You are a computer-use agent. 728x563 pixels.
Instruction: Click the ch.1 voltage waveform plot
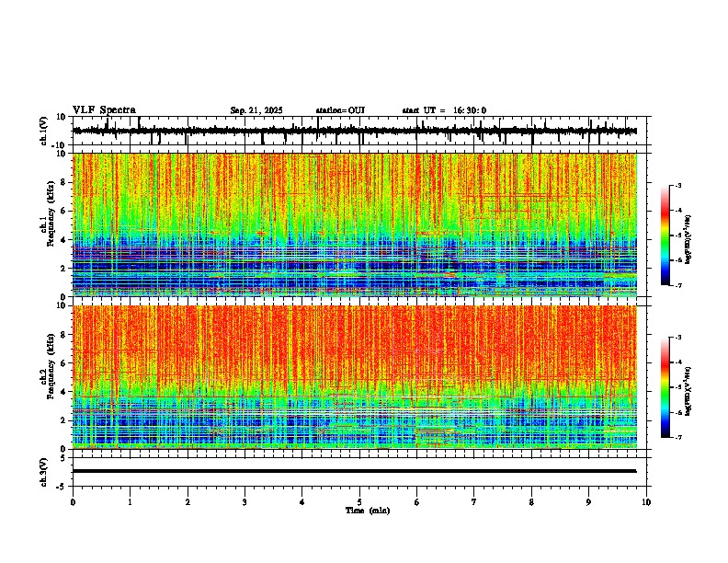point(359,131)
